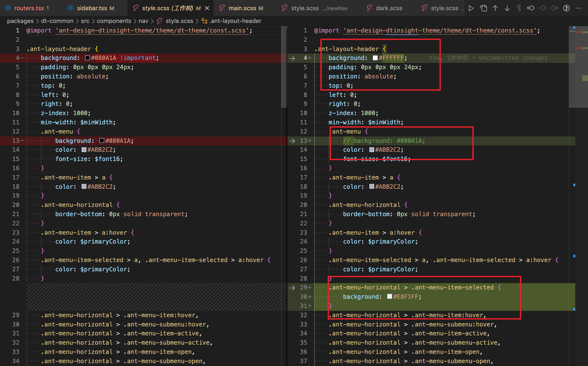The height and width of the screenshot is (366, 588).
Task: Go to next change using down-arrow icon
Action: click(507, 8)
